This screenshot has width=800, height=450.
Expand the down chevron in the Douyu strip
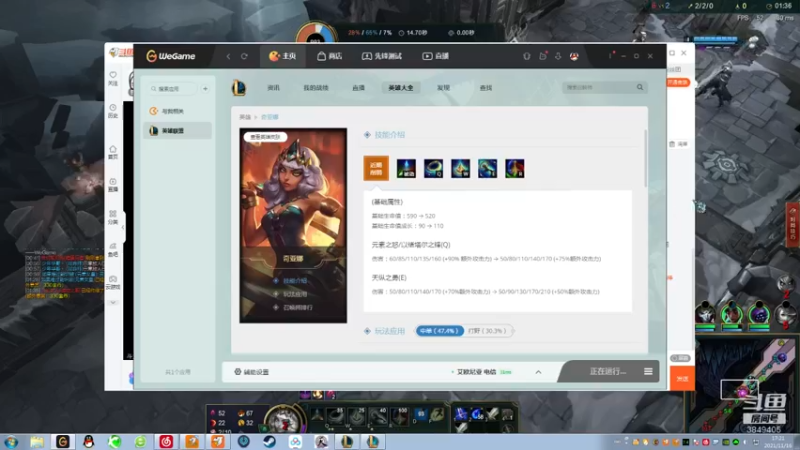pos(113,303)
